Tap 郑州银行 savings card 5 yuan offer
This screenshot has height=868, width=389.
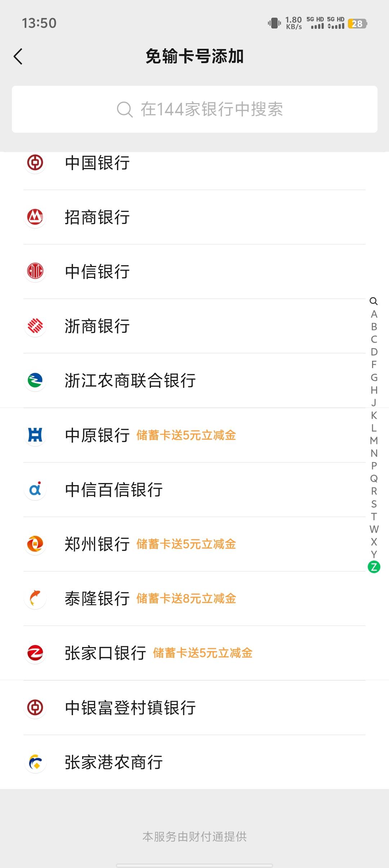(186, 544)
